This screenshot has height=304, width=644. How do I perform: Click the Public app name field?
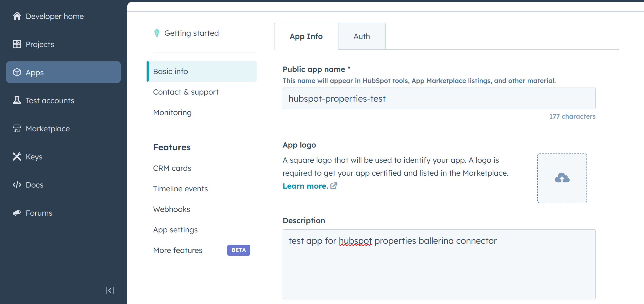[439, 98]
